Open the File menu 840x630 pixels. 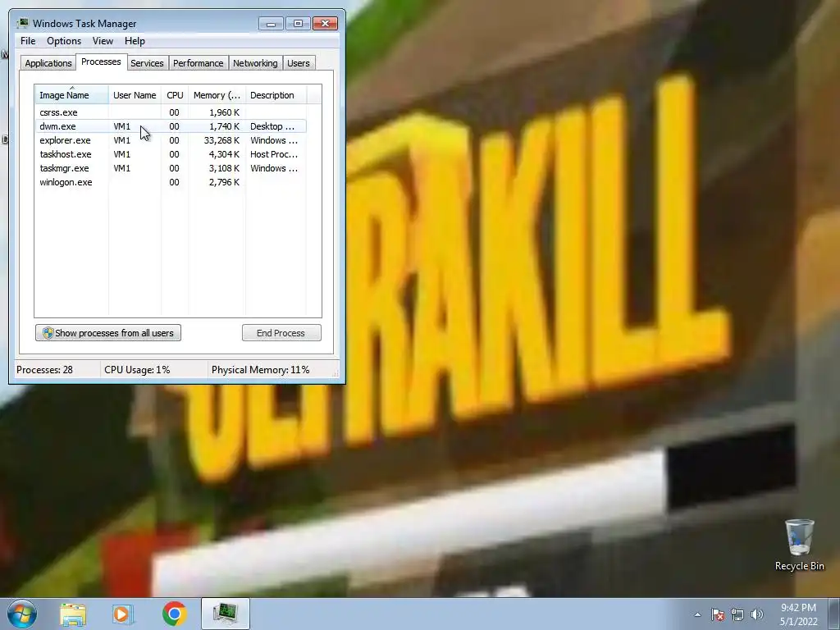[28, 41]
